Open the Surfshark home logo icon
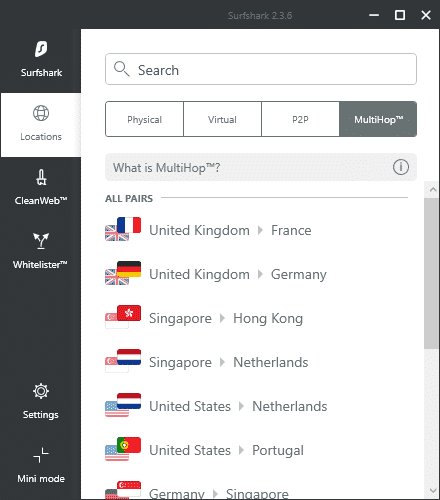The image size is (440, 500). pos(41,49)
